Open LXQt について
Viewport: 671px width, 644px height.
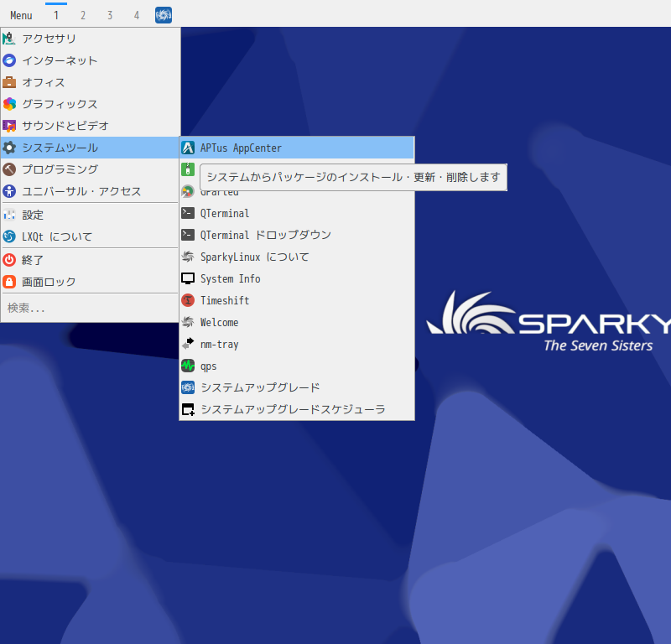coord(91,236)
